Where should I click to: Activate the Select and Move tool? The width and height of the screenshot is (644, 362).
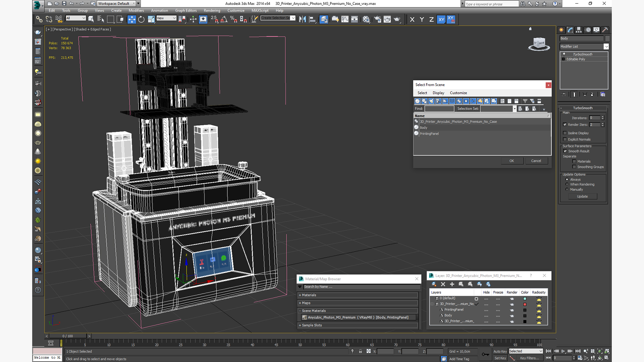131,19
